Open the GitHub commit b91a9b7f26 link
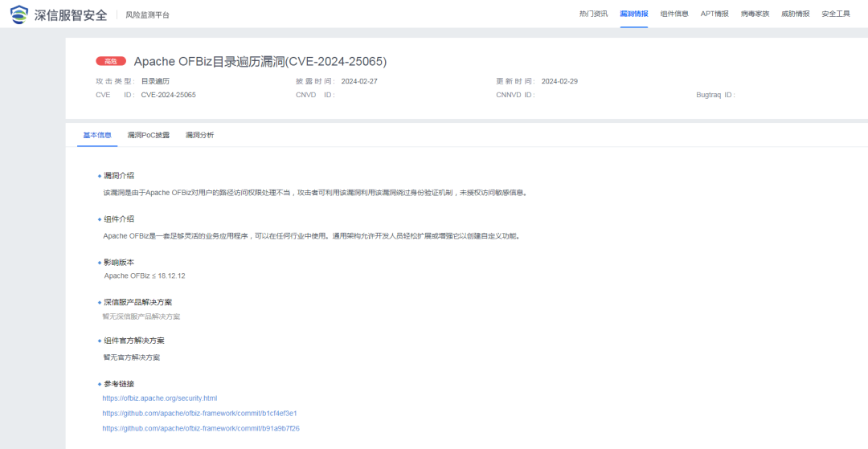Image resolution: width=868 pixels, height=449 pixels. pos(201,428)
